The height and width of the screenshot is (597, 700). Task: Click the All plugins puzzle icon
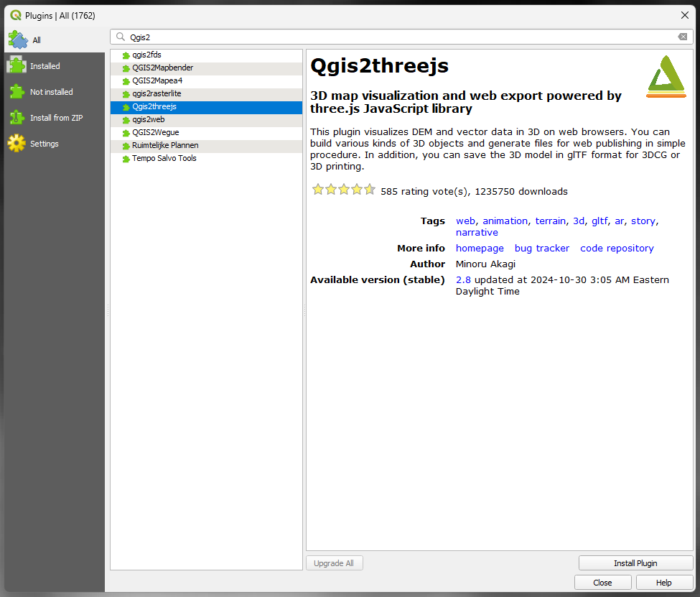tap(17, 40)
